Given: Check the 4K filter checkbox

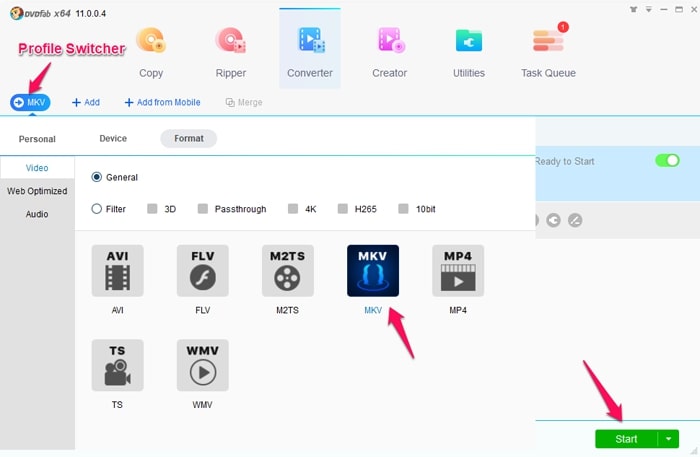Looking at the screenshot, I should [293, 208].
